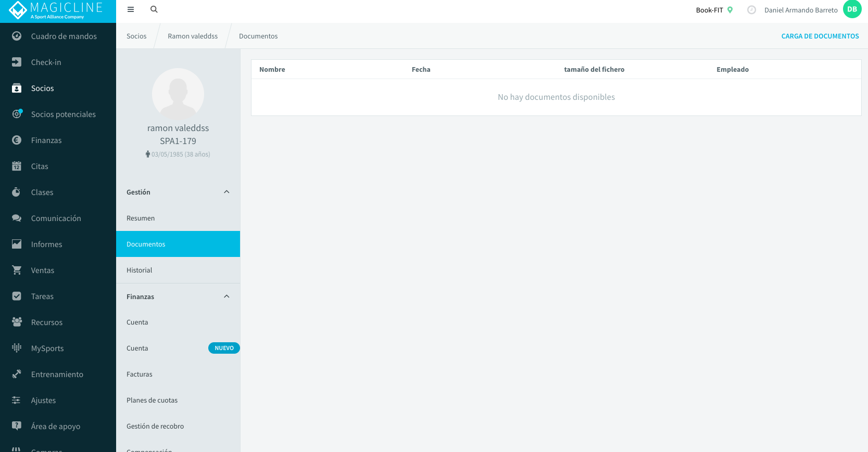
Task: Sort by Empleado column header
Action: 733,69
